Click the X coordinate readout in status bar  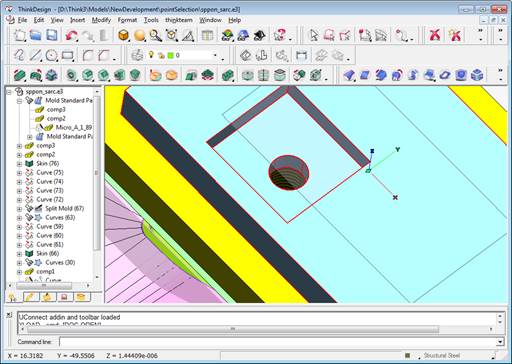pos(25,356)
